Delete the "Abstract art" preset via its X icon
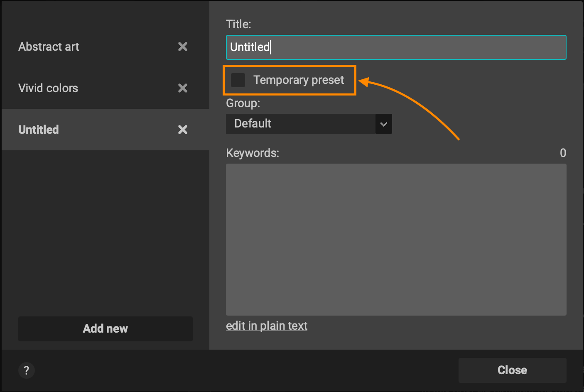Viewport: 584px width, 392px height. coord(183,47)
